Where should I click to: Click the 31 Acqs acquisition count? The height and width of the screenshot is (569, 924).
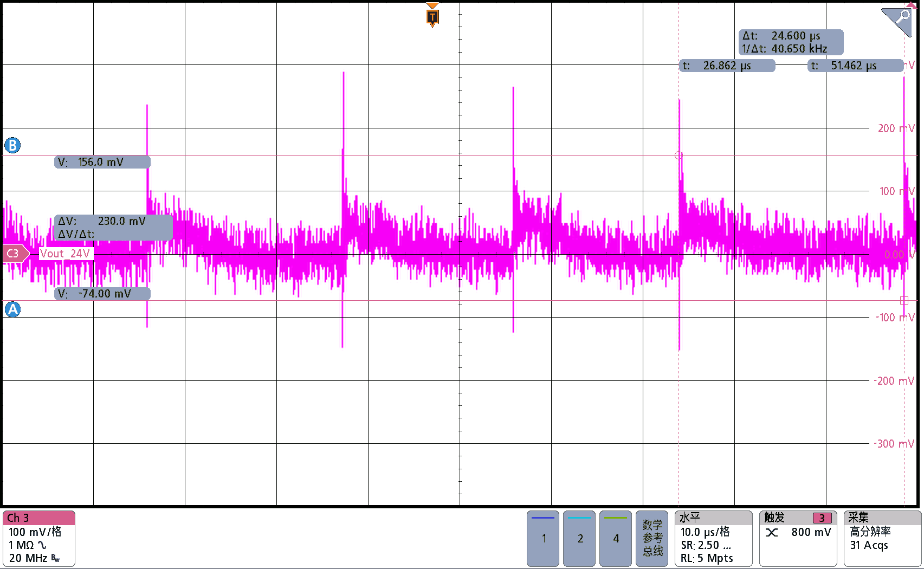[869, 545]
